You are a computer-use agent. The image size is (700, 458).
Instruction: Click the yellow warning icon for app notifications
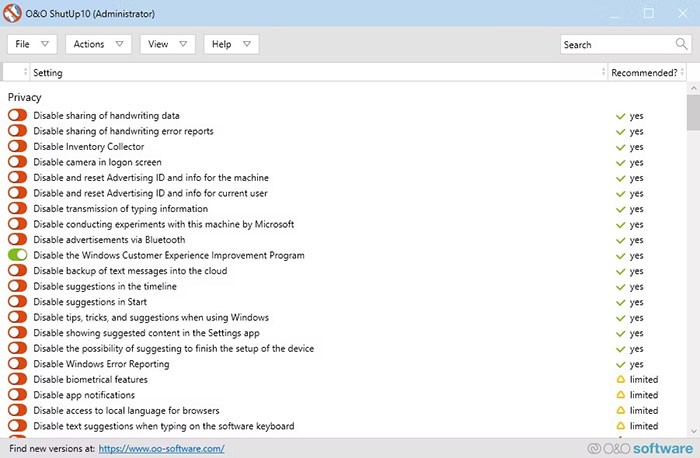[x=621, y=395]
